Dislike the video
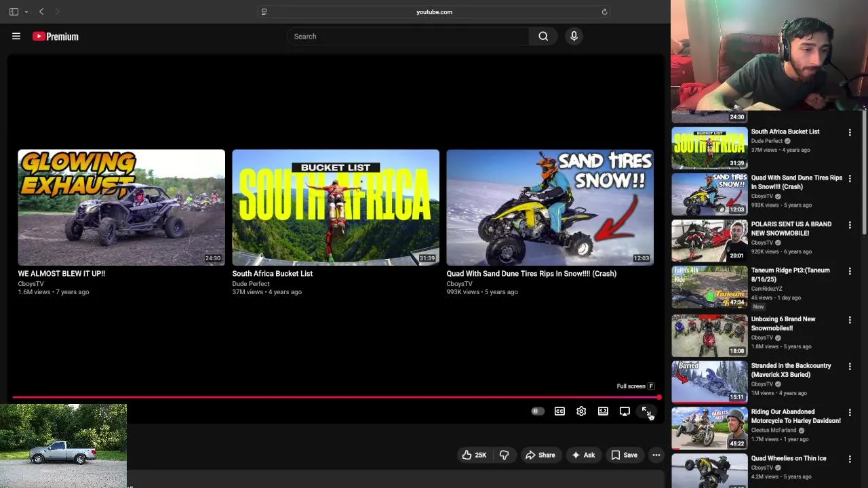 [505, 455]
